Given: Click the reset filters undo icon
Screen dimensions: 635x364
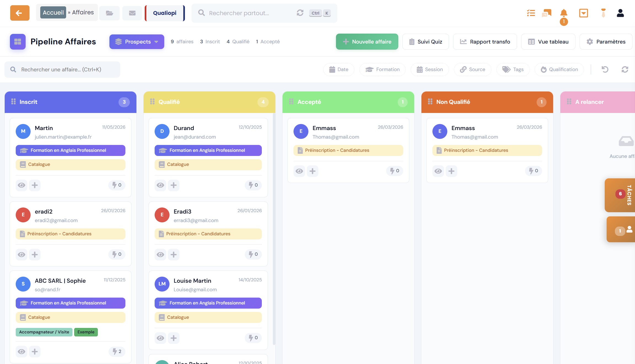Looking at the screenshot, I should pyautogui.click(x=605, y=69).
